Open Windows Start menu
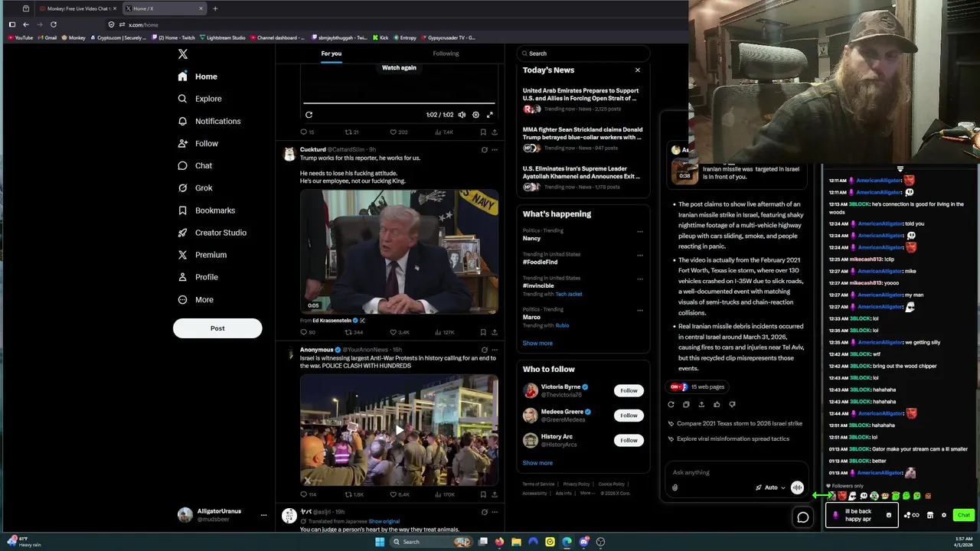This screenshot has width=980, height=551. [x=379, y=542]
